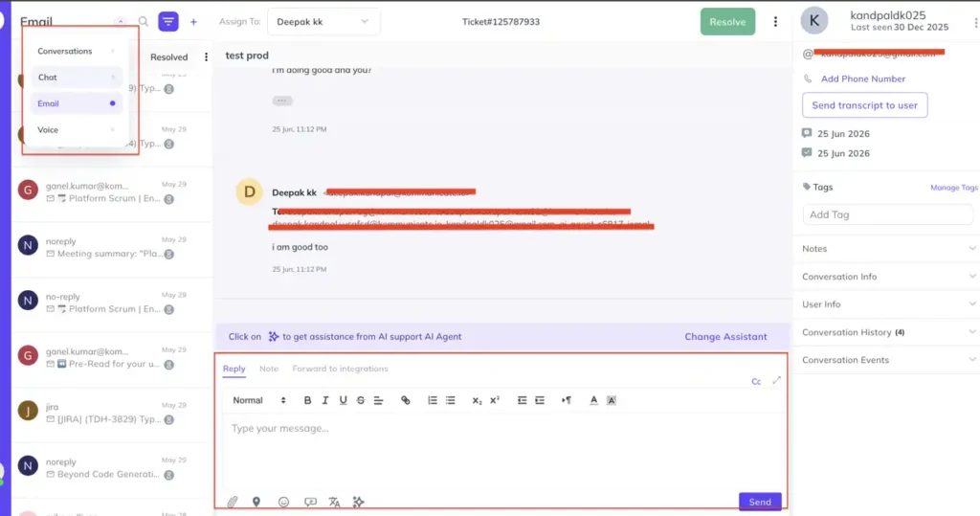Switch to the Reply tab
Viewport: 980px width, 516px height.
[x=234, y=369]
